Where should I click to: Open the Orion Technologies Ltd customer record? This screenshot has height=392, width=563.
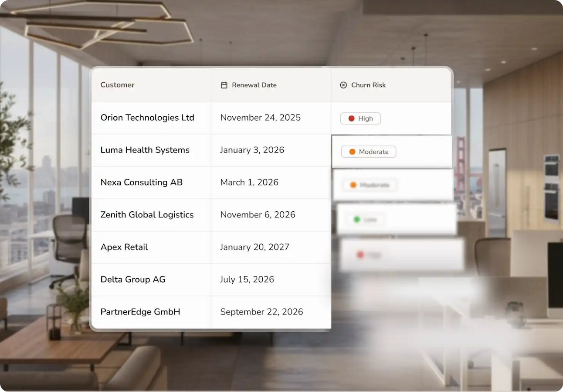[147, 118]
